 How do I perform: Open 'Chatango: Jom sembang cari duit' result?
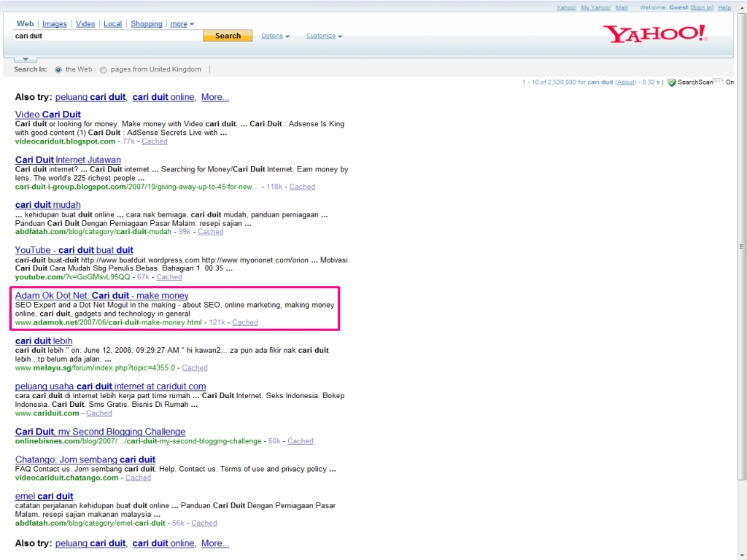pos(85,459)
